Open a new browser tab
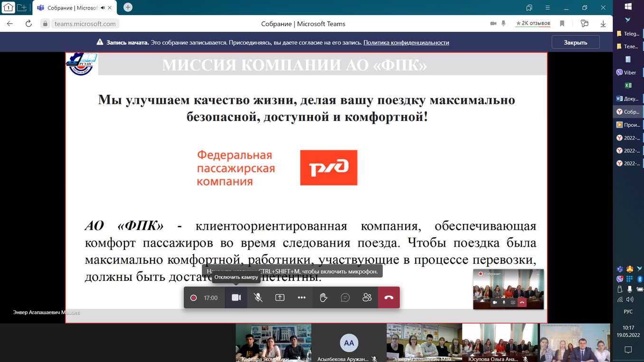Screen dimensions: 644x362 coord(128,7)
